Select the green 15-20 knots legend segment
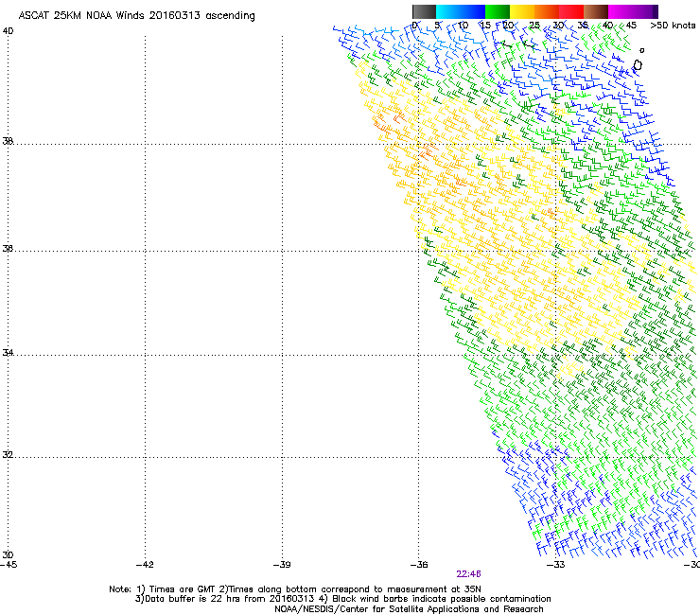700x615 pixels. pos(498,11)
